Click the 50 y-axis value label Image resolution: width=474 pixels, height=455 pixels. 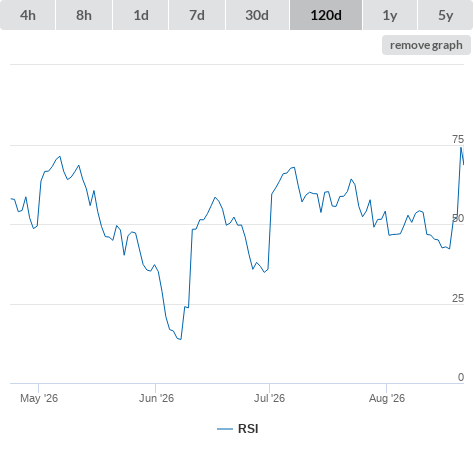[458, 219]
